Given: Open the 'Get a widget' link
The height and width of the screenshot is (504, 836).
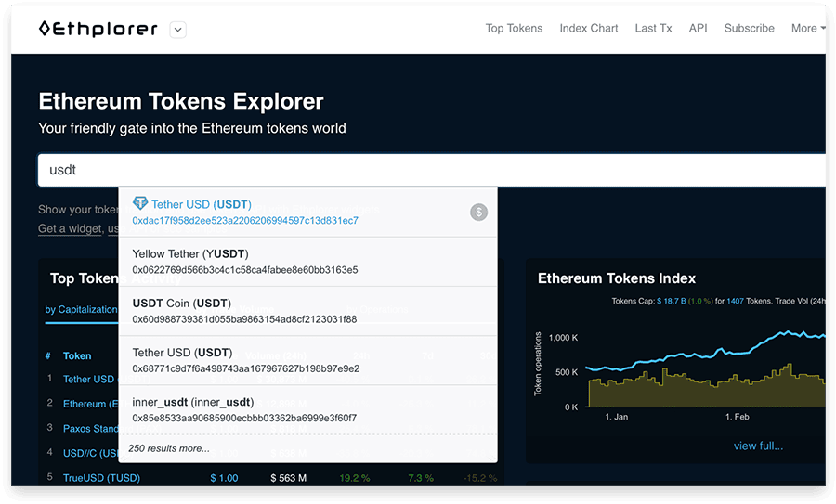Looking at the screenshot, I should coord(70,228).
